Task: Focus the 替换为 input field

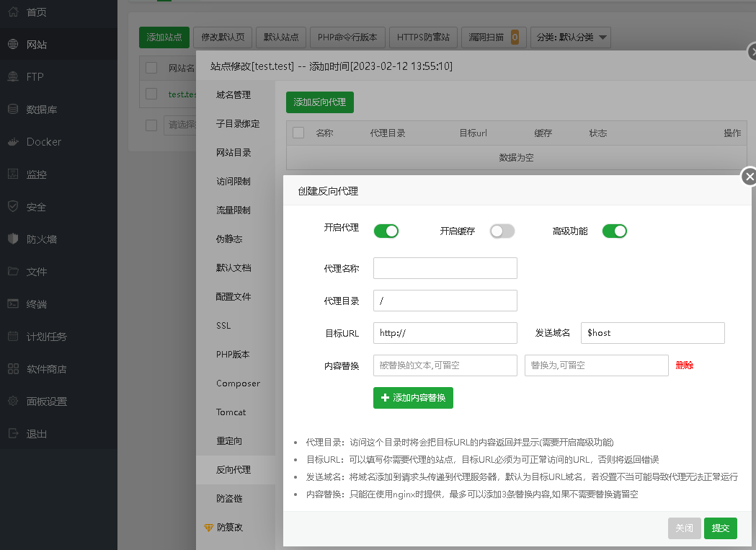Action: click(x=597, y=365)
